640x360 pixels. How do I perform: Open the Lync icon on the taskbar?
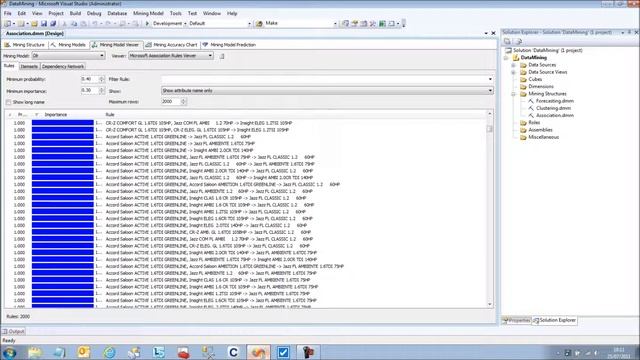(x=159, y=352)
